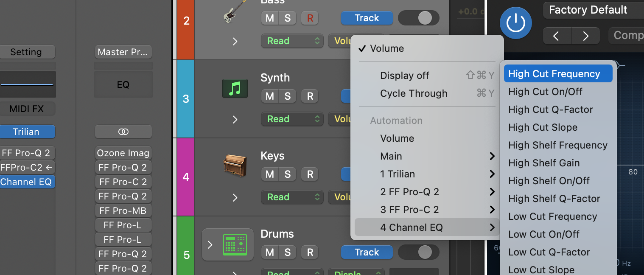Click the piano icon on Keys track
This screenshot has width=644, height=275.
235,166
